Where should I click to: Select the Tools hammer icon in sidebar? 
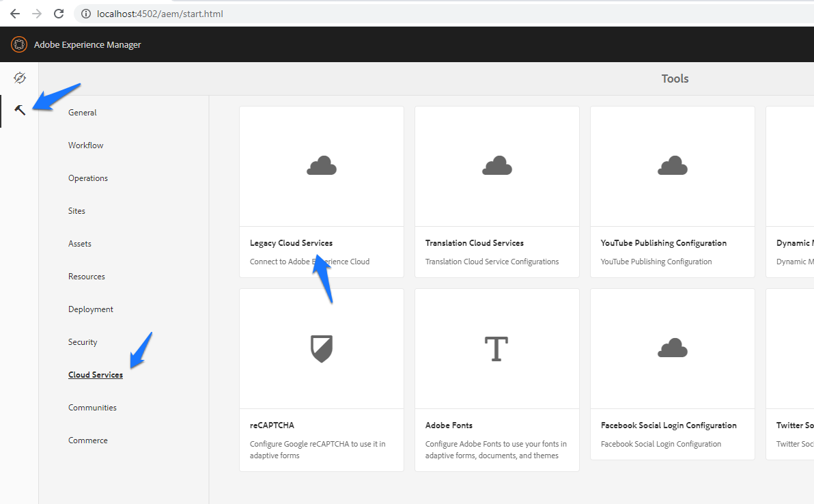(19, 109)
